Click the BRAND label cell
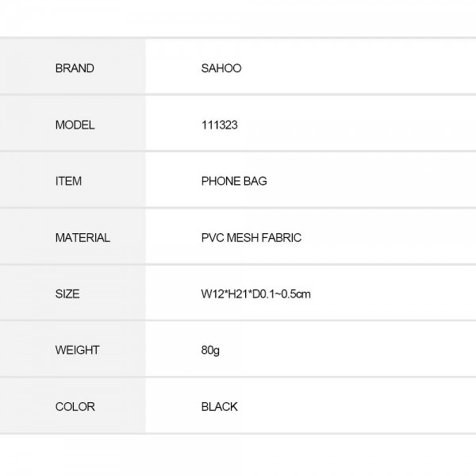Image resolution: width=476 pixels, height=476 pixels. pyautogui.click(x=75, y=68)
